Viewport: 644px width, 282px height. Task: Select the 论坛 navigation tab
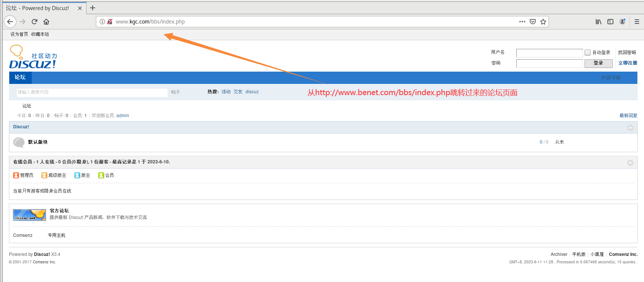(20, 77)
